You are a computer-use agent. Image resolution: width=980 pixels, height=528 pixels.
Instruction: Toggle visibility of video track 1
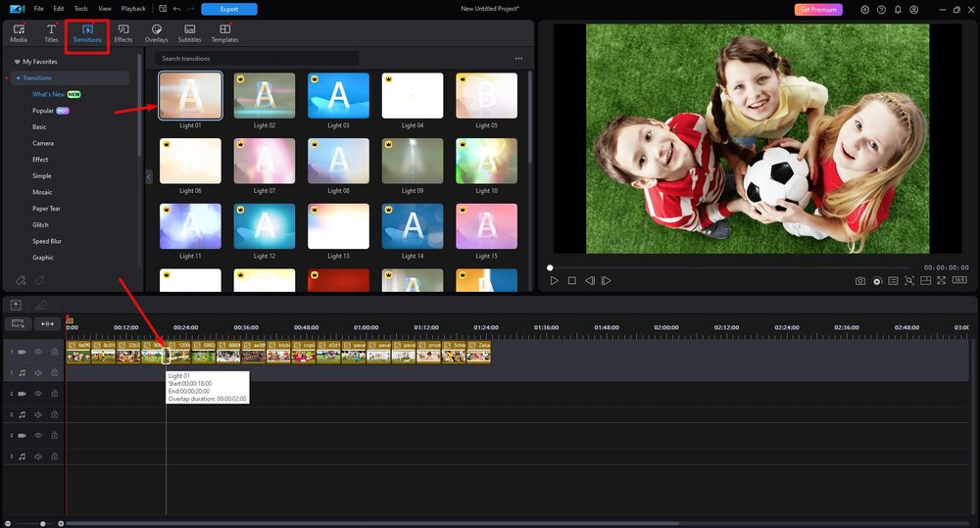38,351
